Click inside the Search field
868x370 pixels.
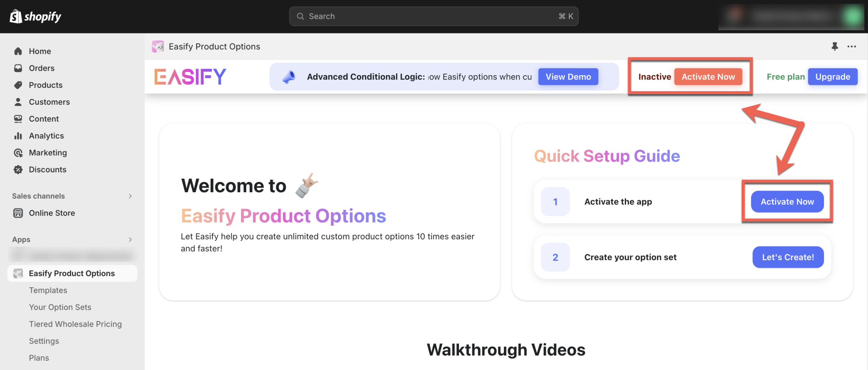434,16
